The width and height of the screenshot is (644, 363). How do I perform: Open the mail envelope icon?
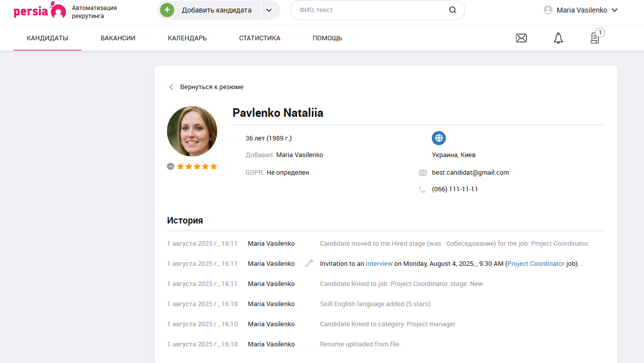[x=521, y=38]
